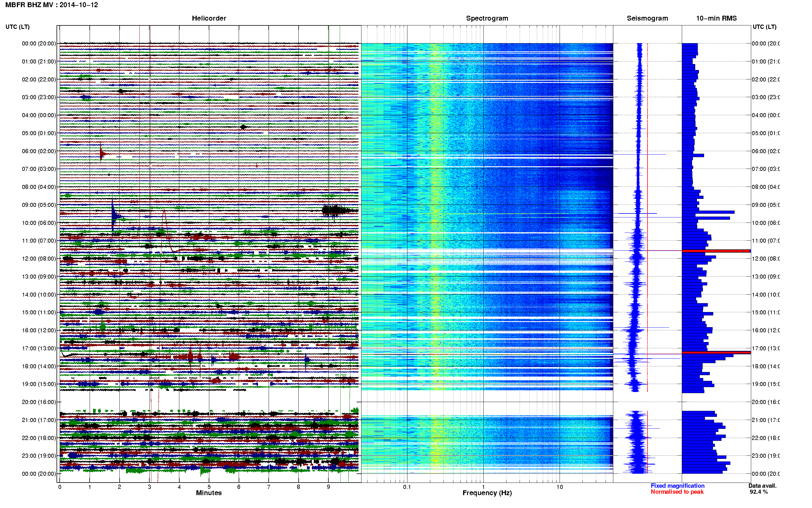
Task: Select the 10-min RMS panel title
Action: [x=716, y=18]
